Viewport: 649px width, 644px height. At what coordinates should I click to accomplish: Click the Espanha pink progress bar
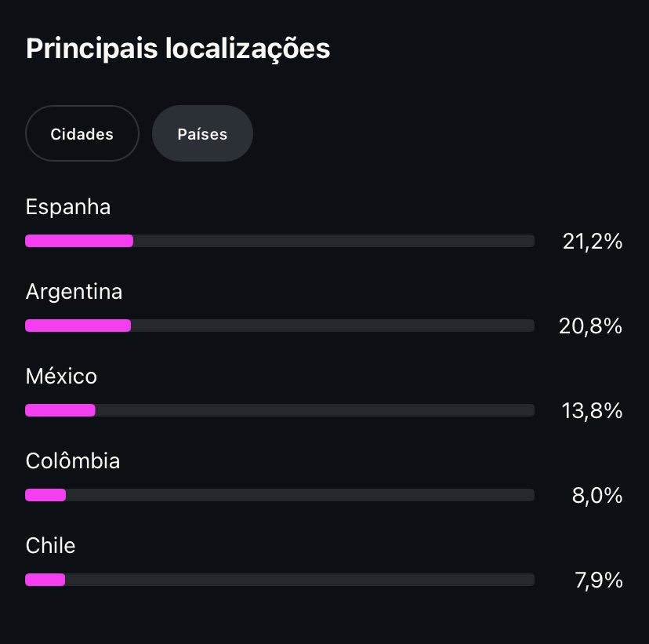tap(79, 241)
